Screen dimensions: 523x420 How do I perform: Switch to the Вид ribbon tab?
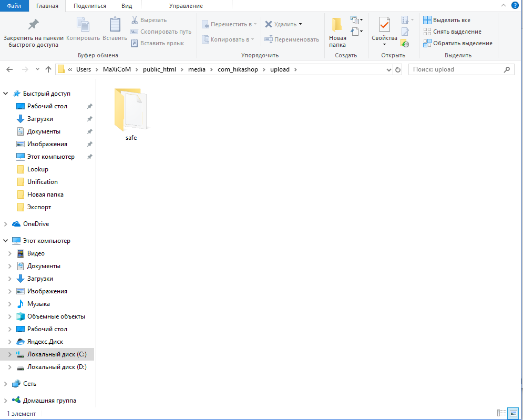point(127,6)
